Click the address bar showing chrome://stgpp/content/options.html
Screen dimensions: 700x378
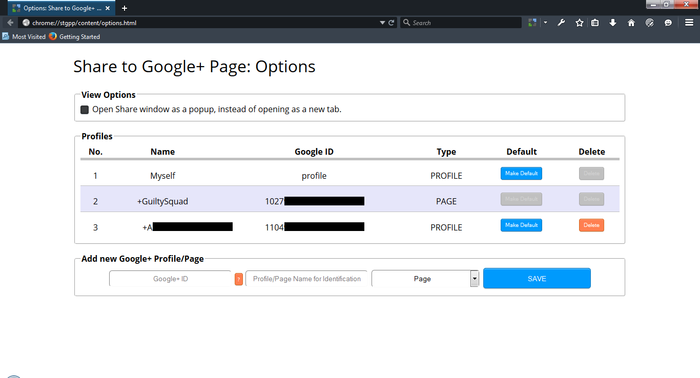coord(207,22)
